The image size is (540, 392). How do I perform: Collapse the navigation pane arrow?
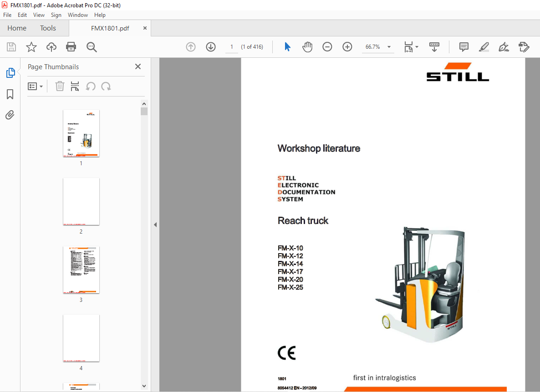(155, 224)
